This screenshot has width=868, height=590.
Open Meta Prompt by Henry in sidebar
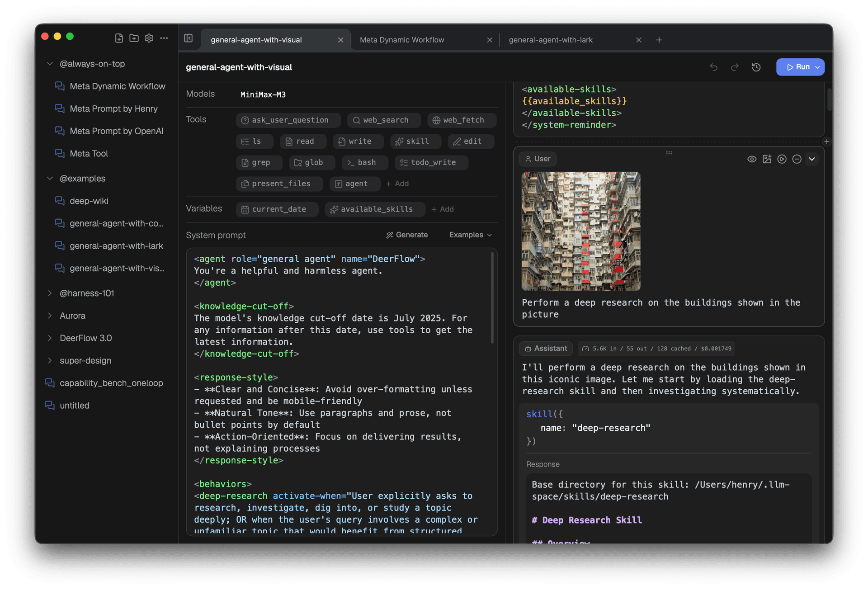113,109
